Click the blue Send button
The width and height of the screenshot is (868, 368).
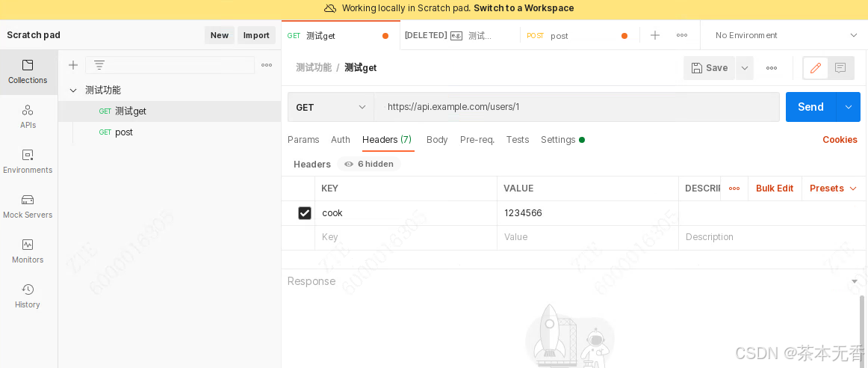tap(811, 107)
